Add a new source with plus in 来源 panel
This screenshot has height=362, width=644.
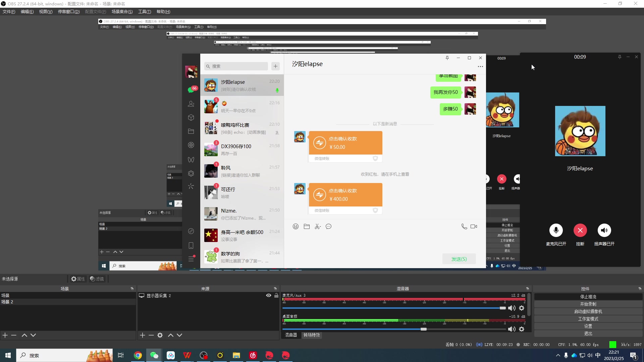click(143, 335)
